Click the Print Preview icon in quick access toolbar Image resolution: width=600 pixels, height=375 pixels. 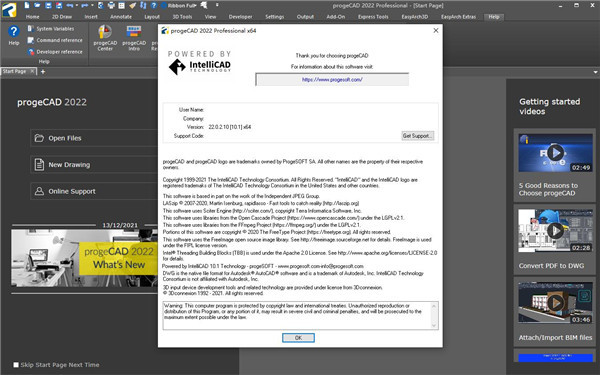(x=101, y=5)
